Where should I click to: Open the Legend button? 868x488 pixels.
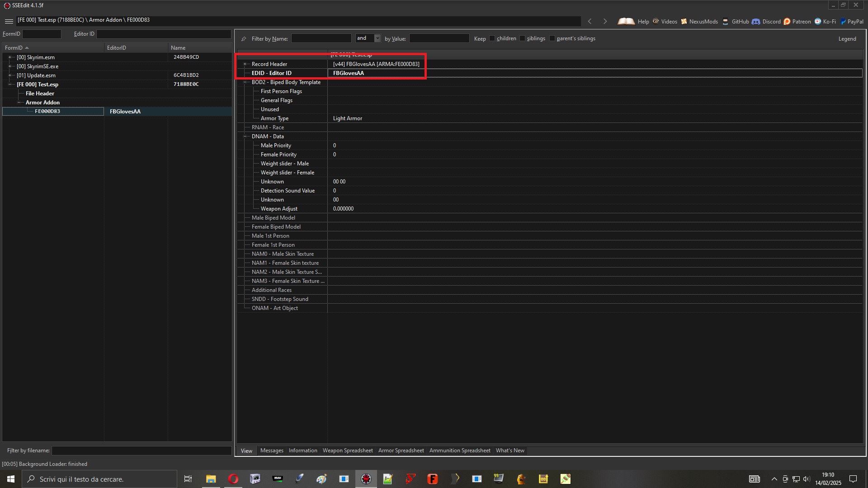click(847, 39)
